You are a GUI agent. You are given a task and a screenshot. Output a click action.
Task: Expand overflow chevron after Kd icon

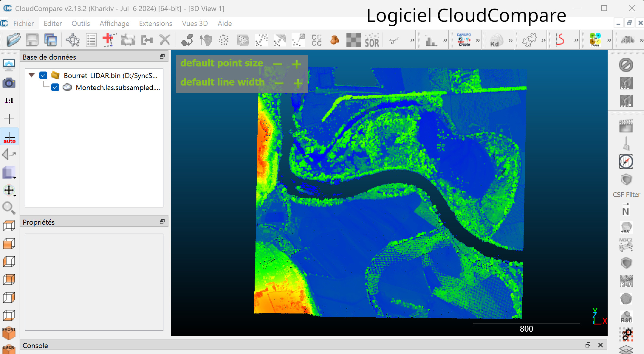pyautogui.click(x=510, y=40)
